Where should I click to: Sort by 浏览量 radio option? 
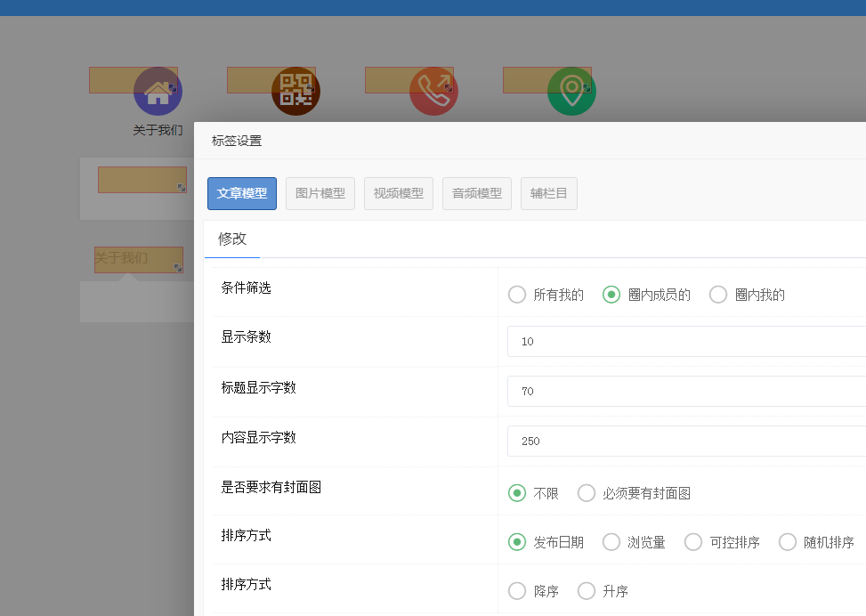click(611, 542)
